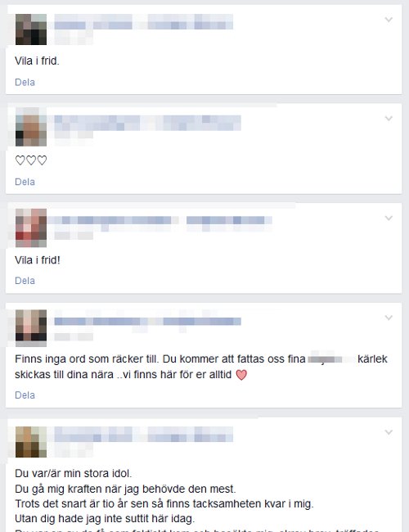
Task: Expand options chevron on 'Finns inga ord' post
Action: (389, 318)
